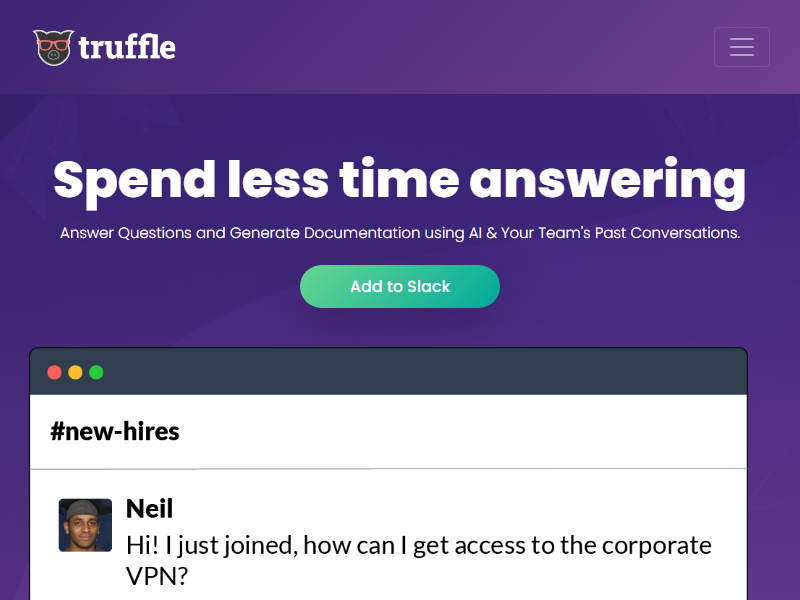The height and width of the screenshot is (600, 800).
Task: Click the yellow dot in mock window
Action: coord(75,373)
